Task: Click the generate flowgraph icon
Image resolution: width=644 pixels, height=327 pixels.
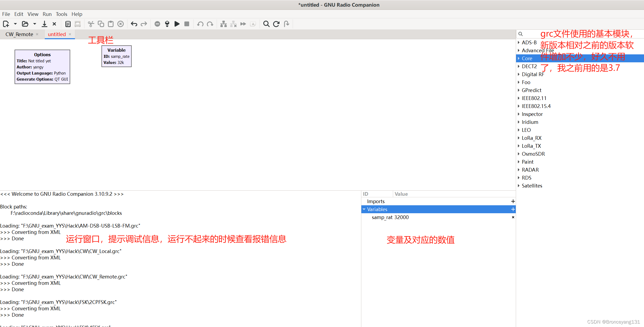Action: point(167,24)
